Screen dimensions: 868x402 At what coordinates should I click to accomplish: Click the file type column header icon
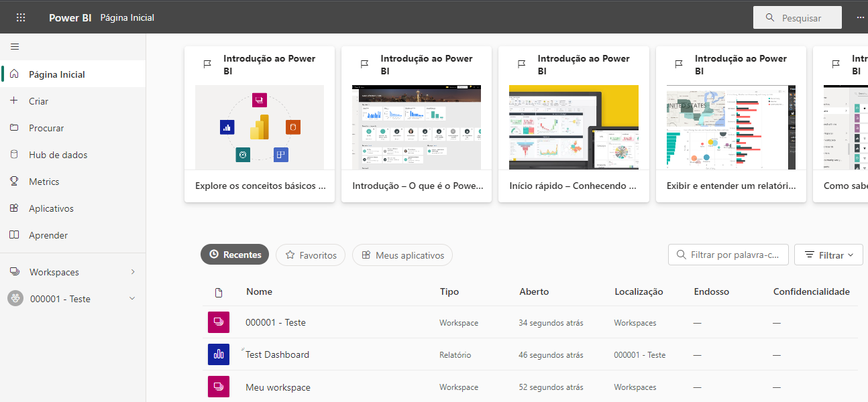click(x=219, y=292)
